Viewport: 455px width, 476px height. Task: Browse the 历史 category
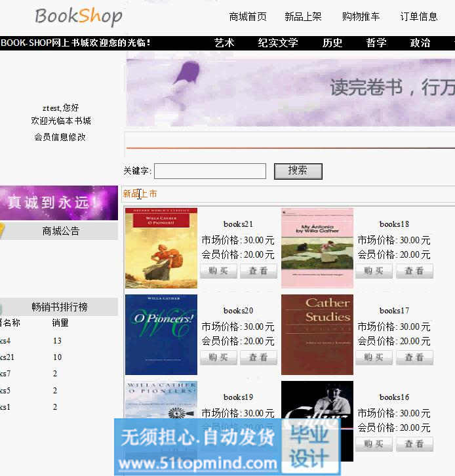332,43
